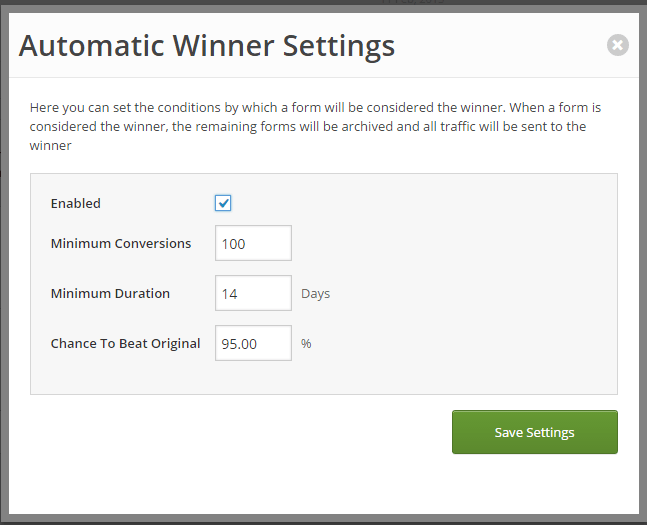The height and width of the screenshot is (525, 647).
Task: Click the Minimum Conversions label
Action: [121, 244]
